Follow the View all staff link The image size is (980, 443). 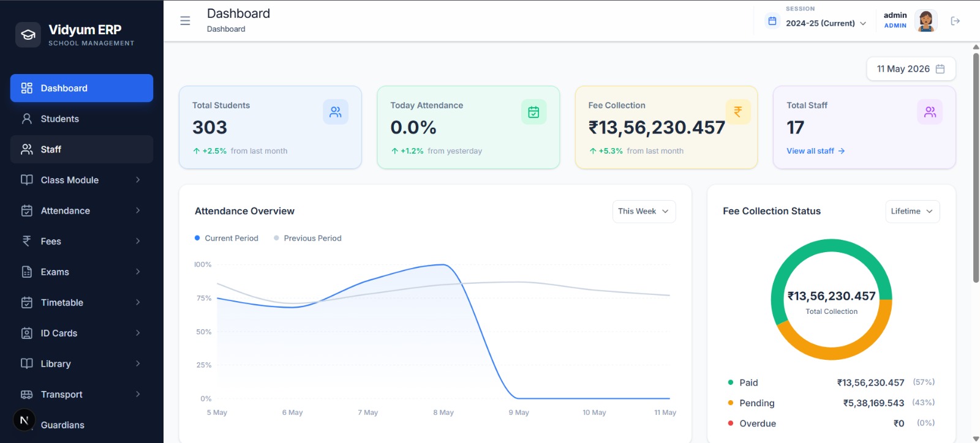point(816,151)
